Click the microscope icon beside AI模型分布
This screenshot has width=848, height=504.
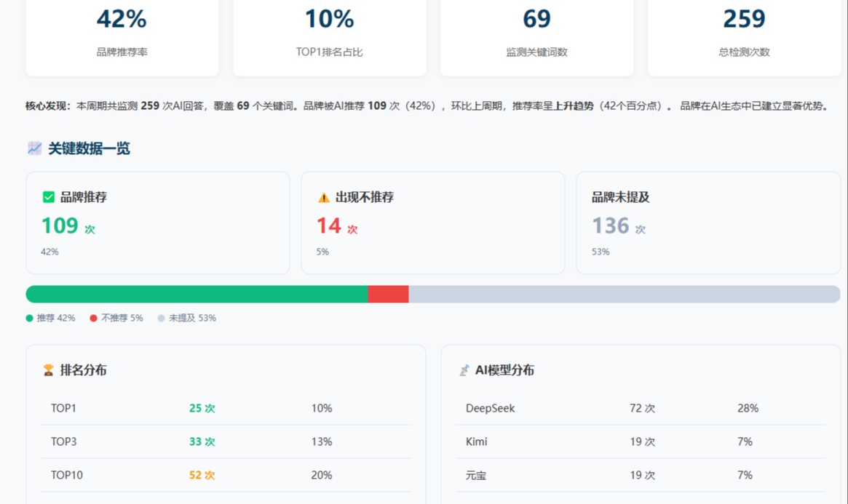464,370
